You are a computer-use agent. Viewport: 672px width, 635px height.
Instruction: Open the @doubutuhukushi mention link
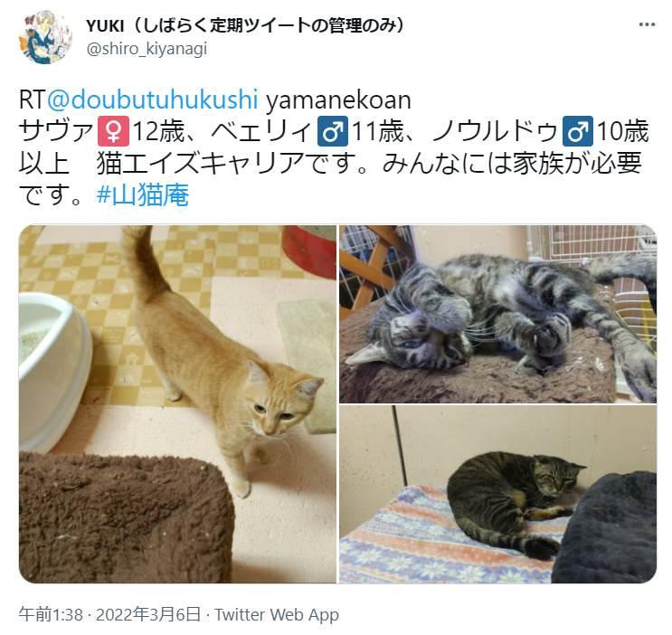pos(153,100)
